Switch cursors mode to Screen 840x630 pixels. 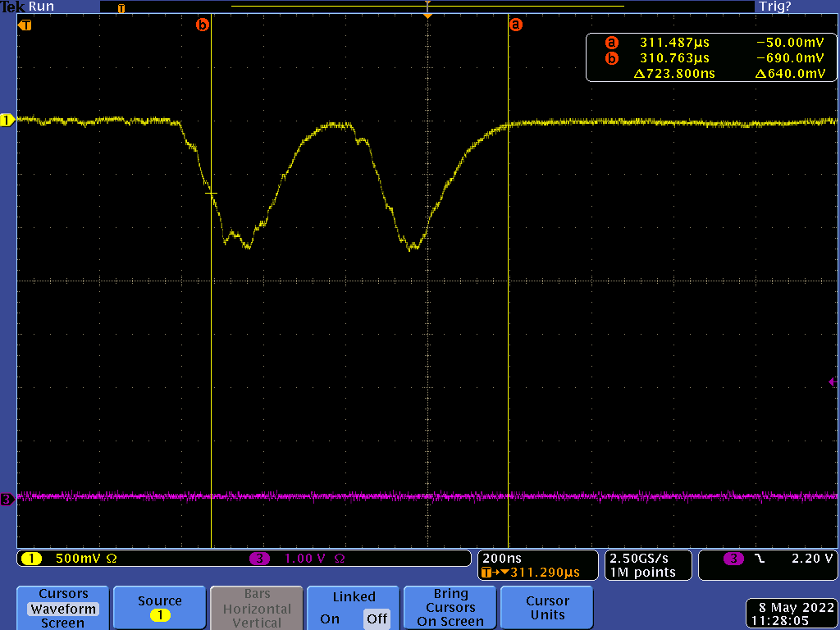(x=62, y=623)
